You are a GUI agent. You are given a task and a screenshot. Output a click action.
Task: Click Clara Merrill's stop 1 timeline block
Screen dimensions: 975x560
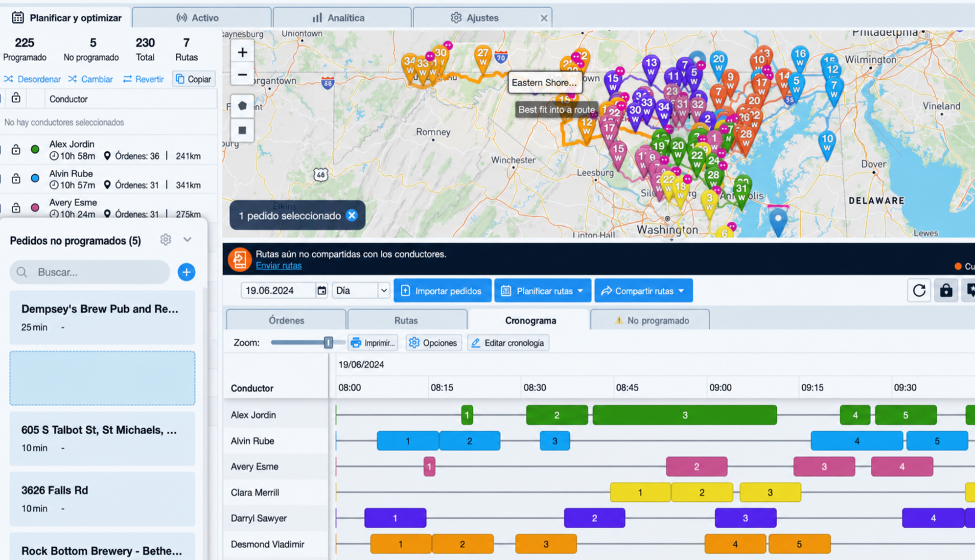click(x=640, y=492)
